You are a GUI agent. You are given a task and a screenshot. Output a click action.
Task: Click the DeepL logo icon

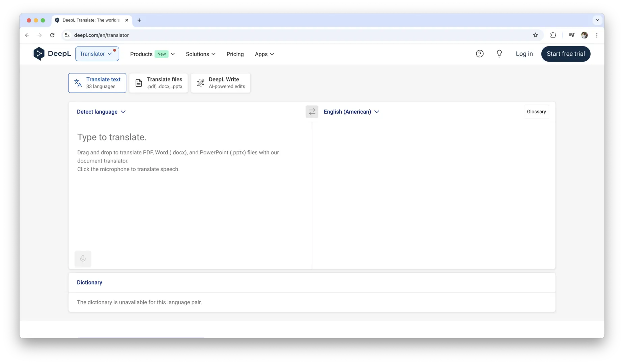pyautogui.click(x=39, y=54)
